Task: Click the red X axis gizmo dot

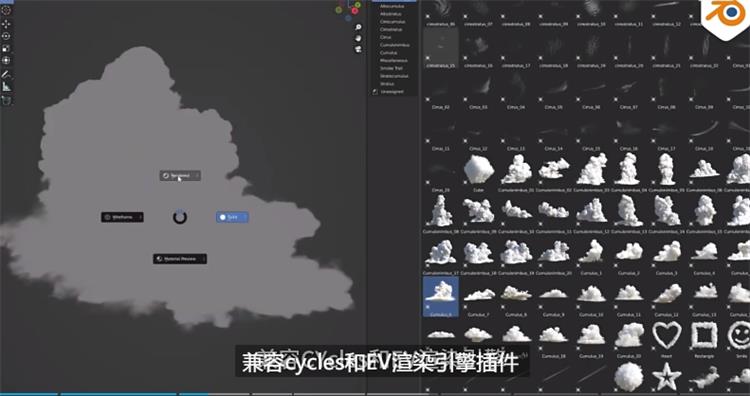Action: pos(355,11)
